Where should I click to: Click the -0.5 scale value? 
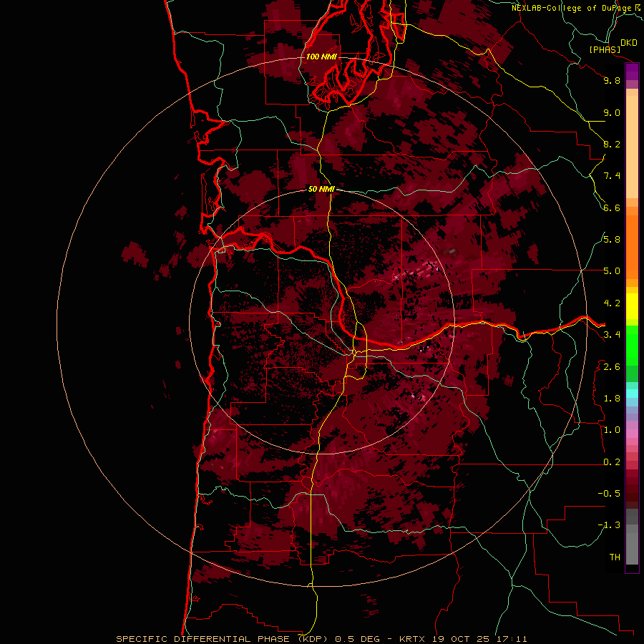click(609, 494)
